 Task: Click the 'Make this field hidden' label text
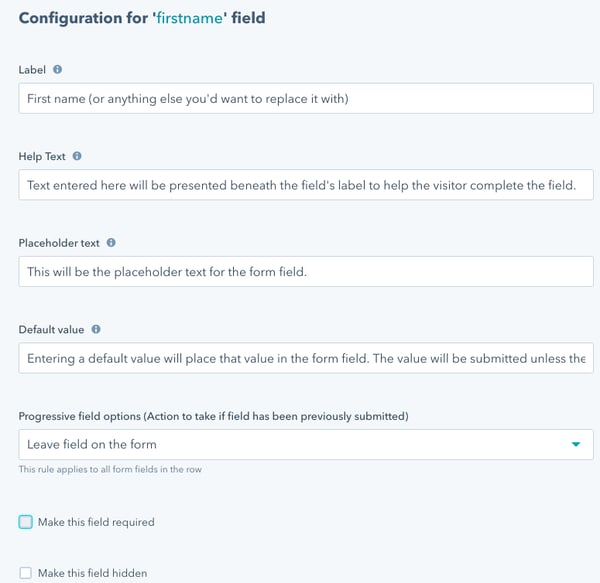coord(92,573)
